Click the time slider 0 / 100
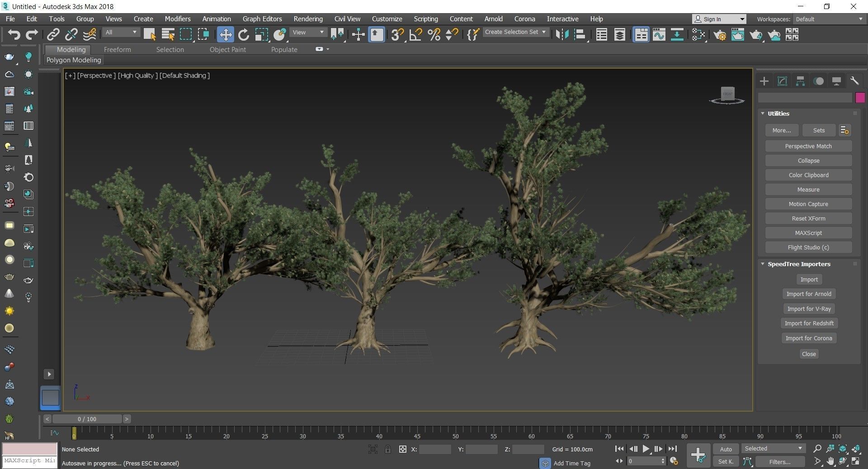This screenshot has height=469, width=868. point(87,419)
